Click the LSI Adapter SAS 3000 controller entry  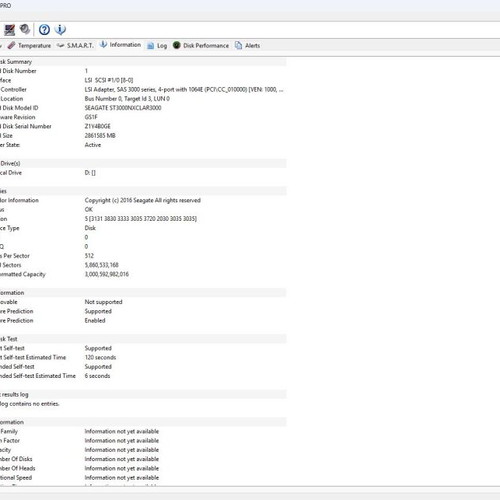(184, 89)
